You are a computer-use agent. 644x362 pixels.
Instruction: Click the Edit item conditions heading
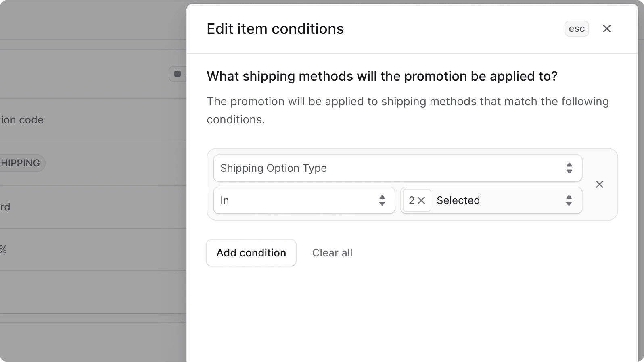pos(275,29)
